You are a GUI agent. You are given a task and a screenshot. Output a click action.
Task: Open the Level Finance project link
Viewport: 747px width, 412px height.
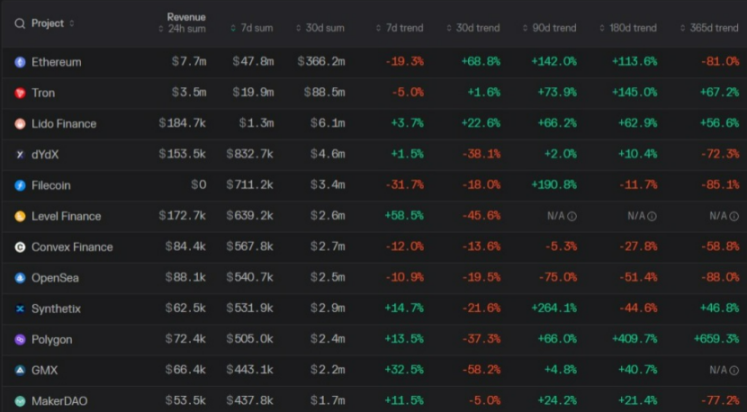click(66, 216)
